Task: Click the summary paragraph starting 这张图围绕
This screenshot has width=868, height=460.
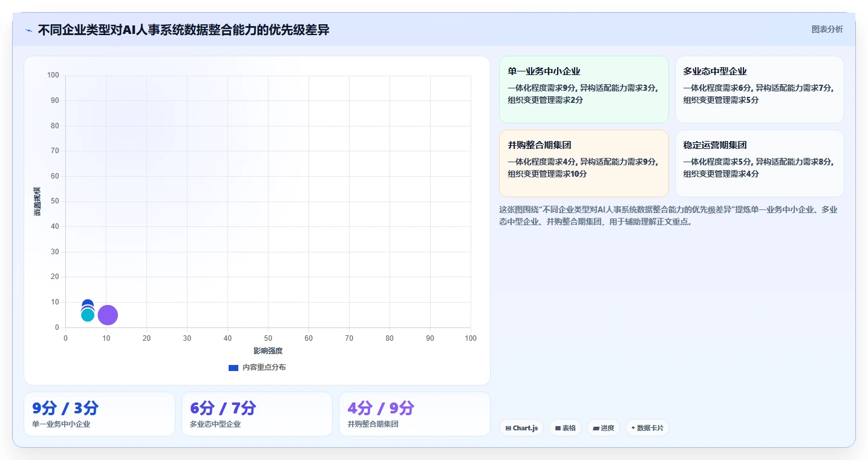Action: pos(668,215)
